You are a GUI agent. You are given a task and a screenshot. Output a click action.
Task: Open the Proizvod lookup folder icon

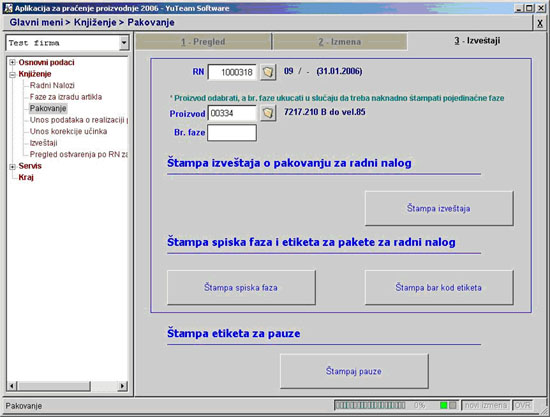[x=268, y=113]
